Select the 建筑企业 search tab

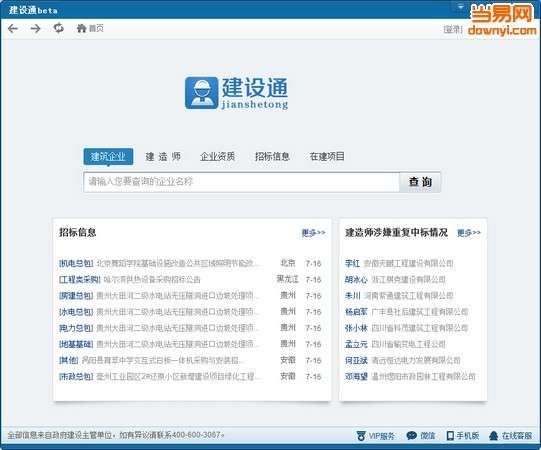tap(108, 157)
